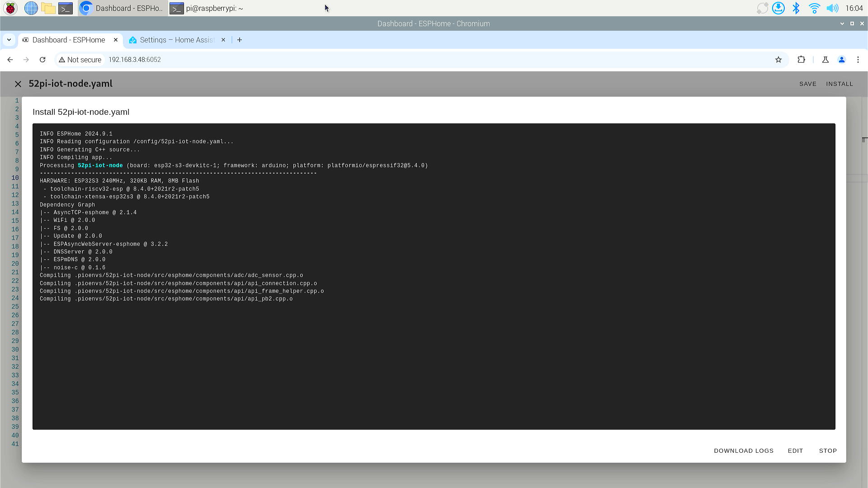Click log line 'INFO Generating C++ source...'
Image resolution: width=868 pixels, height=488 pixels.
90,150
